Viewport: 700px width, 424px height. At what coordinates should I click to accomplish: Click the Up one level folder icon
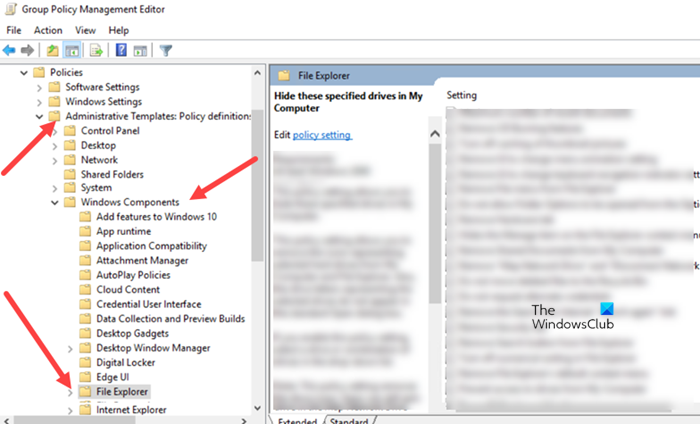(x=53, y=50)
